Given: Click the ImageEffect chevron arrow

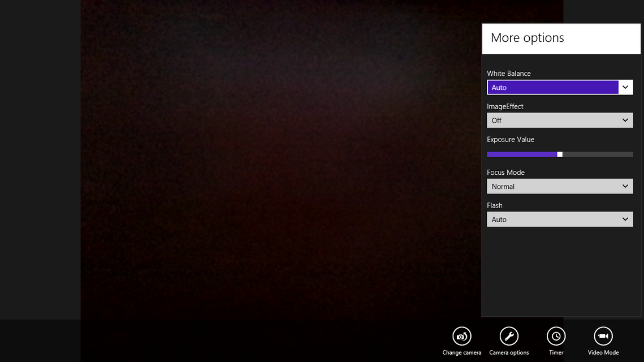Looking at the screenshot, I should point(625,120).
